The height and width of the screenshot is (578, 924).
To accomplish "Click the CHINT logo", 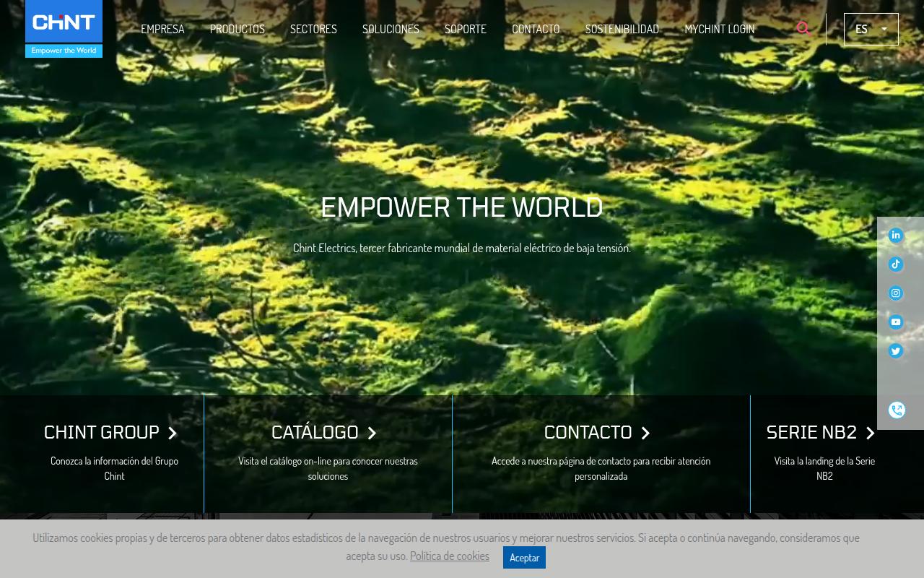I will click(x=64, y=29).
